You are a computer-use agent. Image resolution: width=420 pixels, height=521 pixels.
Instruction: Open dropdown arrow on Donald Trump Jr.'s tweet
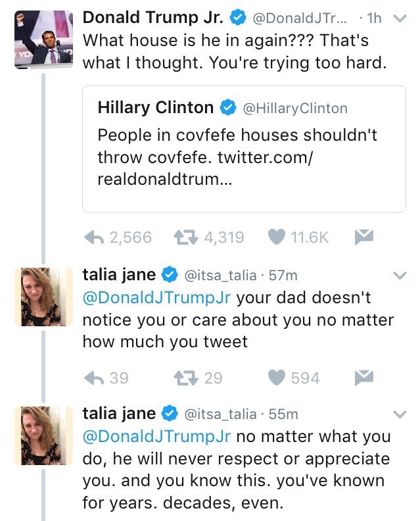coord(399,19)
